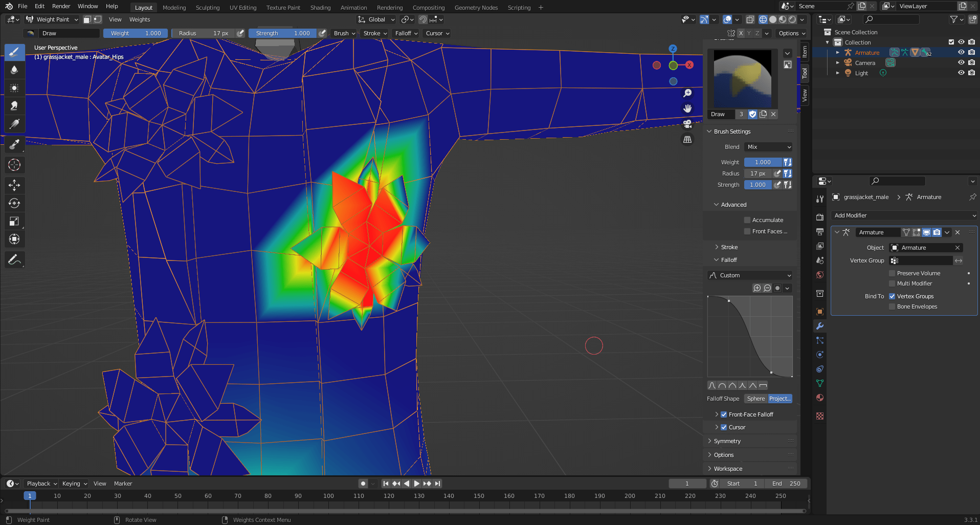
Task: Switch to the Object Data properties tab
Action: pyautogui.click(x=820, y=383)
